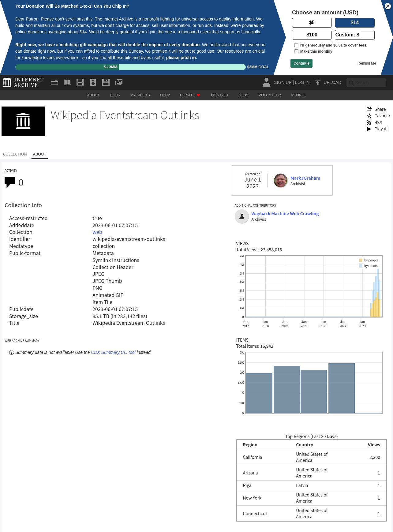Click the Arizona region cell
Screen dimensions: 393x532
(250, 473)
